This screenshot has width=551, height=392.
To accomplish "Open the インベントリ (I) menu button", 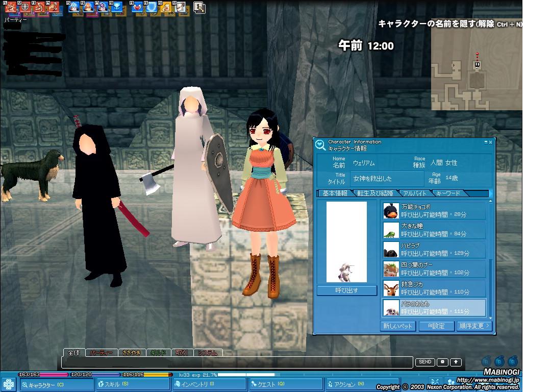I will pyautogui.click(x=209, y=384).
